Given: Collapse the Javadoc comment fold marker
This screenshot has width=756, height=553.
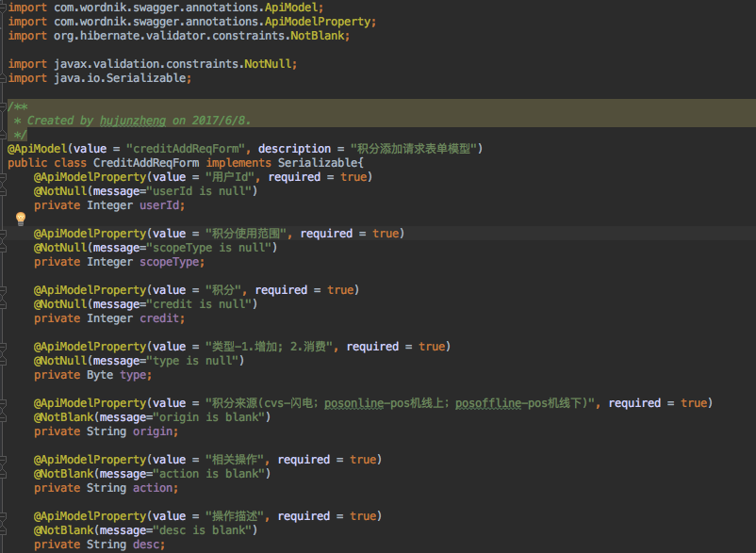Looking at the screenshot, I should [x=3, y=106].
